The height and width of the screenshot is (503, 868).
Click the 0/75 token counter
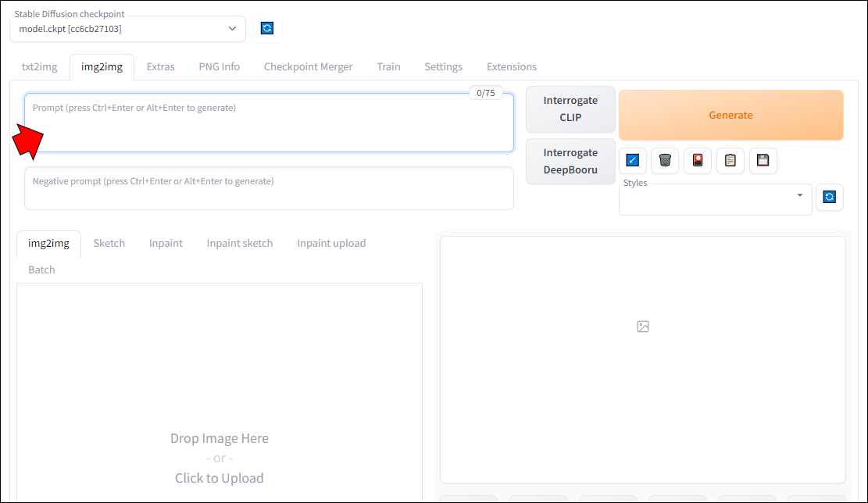point(485,93)
